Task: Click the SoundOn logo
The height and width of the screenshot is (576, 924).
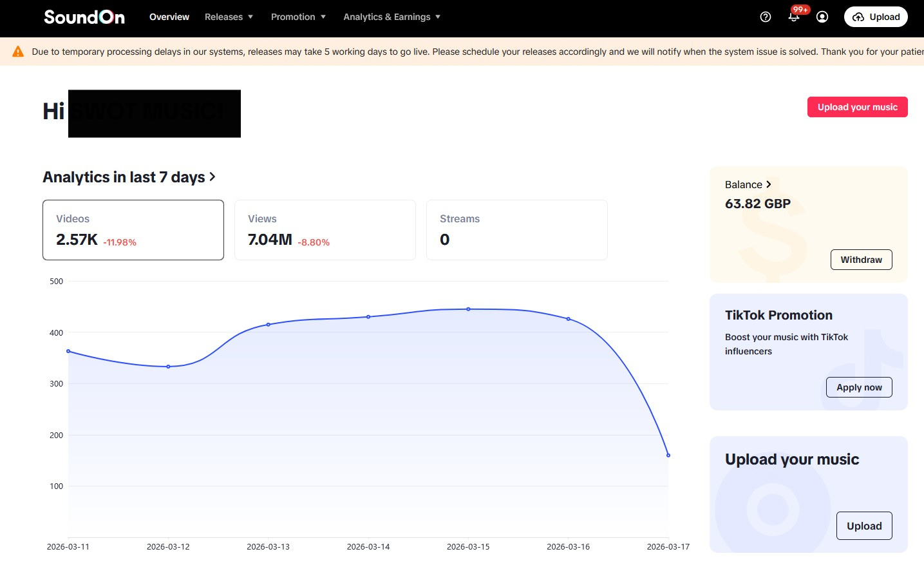Action: pyautogui.click(x=84, y=17)
